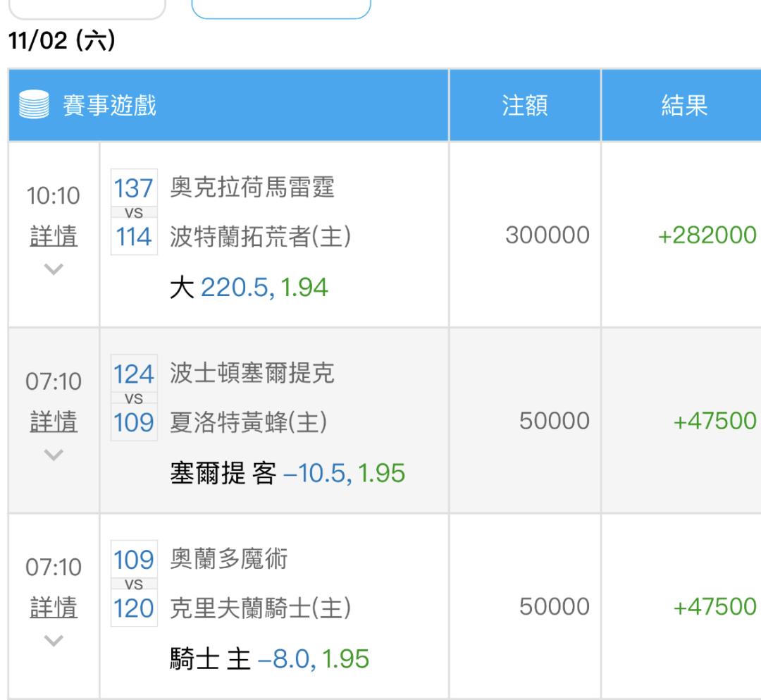Click +47500 result in Cavaliers row
Screen dimensions: 761x700
pyautogui.click(x=714, y=607)
